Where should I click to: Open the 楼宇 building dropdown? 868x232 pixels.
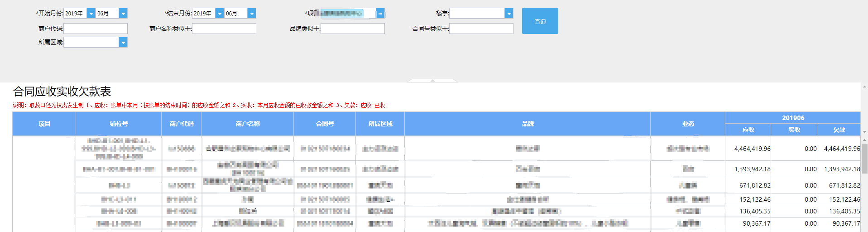509,14
